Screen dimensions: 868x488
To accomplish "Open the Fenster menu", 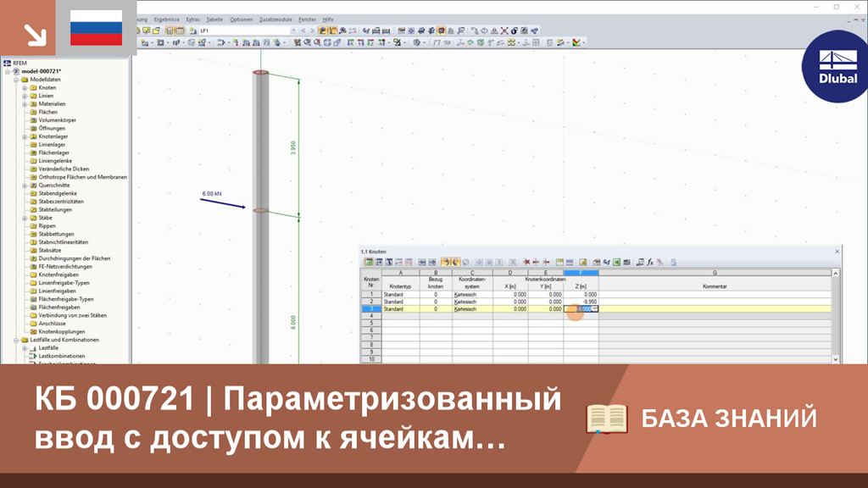I will click(x=307, y=19).
